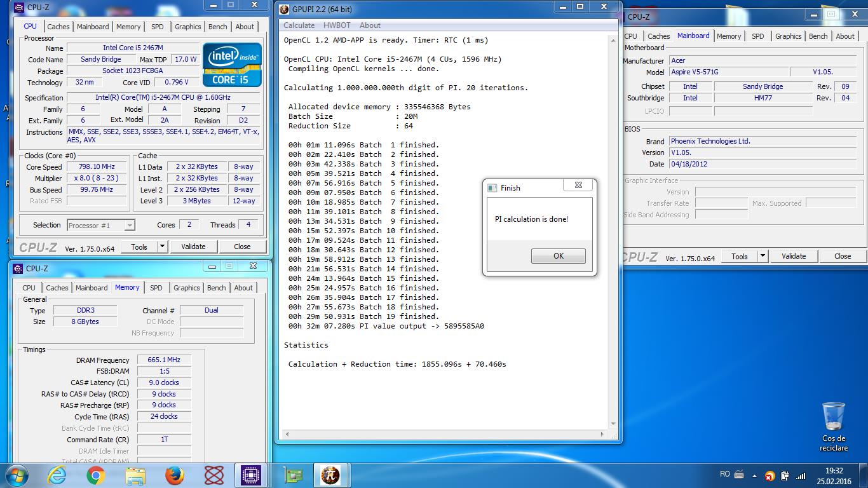
Task: Open SPD tab in Memory CPU-Z window
Action: pos(156,288)
